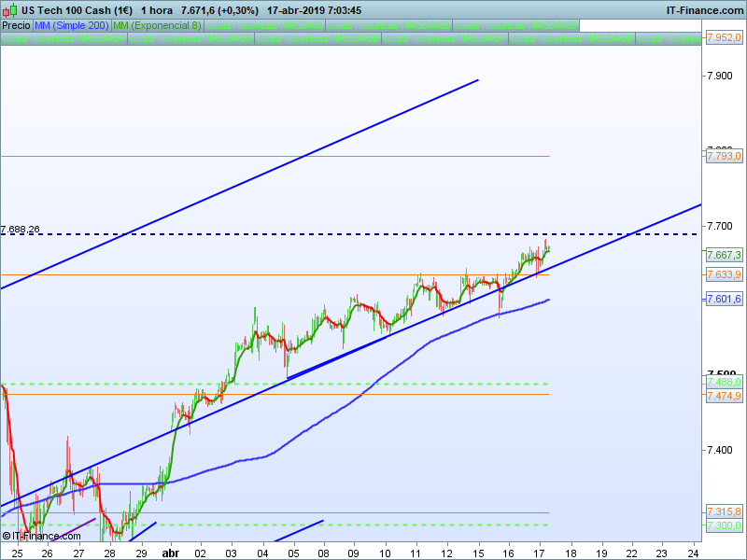This screenshot has width=747, height=560.
Task: Click the 1 hora timeframe label
Action: (x=157, y=10)
